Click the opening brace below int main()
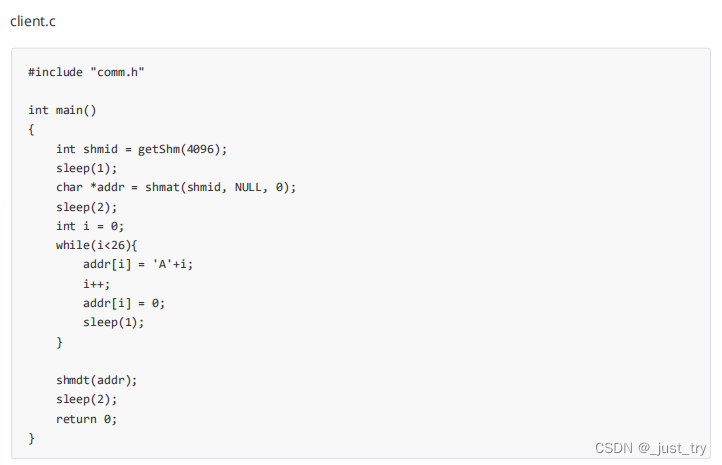722x465 pixels. click(31, 130)
